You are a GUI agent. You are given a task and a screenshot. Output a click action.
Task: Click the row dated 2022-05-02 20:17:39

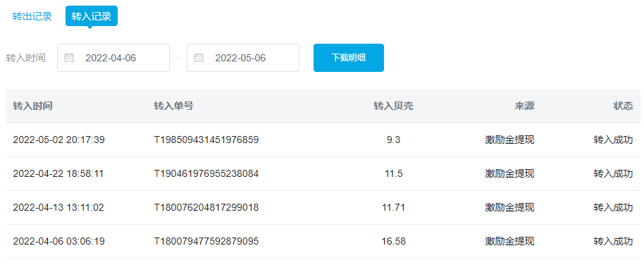click(323, 140)
